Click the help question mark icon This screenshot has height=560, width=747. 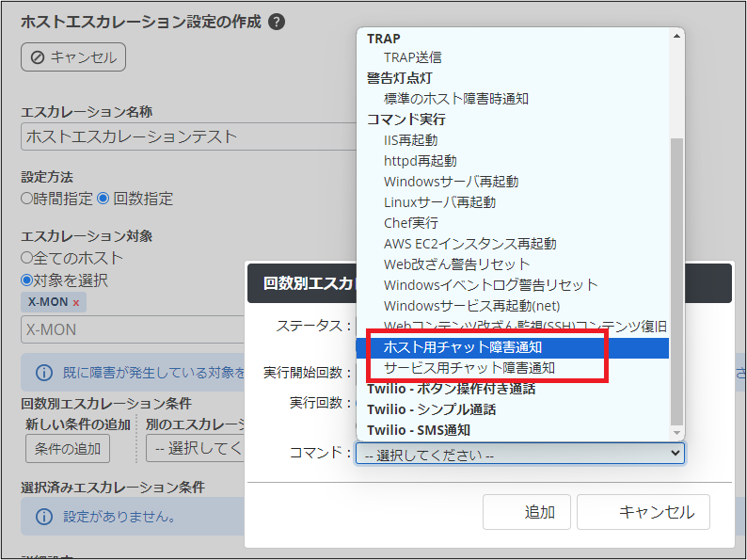(x=277, y=22)
